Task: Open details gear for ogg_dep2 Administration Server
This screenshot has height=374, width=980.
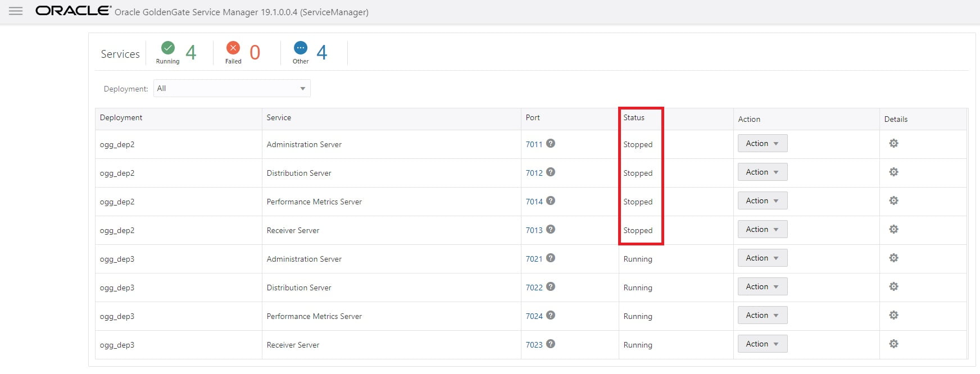Action: (893, 143)
